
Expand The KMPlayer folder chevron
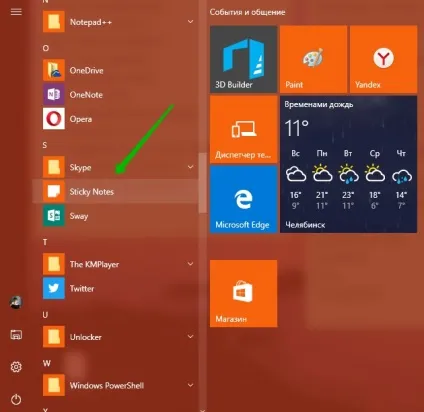(190, 264)
